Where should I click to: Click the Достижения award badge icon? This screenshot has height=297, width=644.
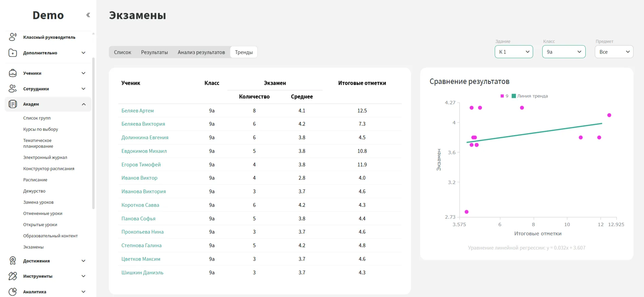pos(13,261)
